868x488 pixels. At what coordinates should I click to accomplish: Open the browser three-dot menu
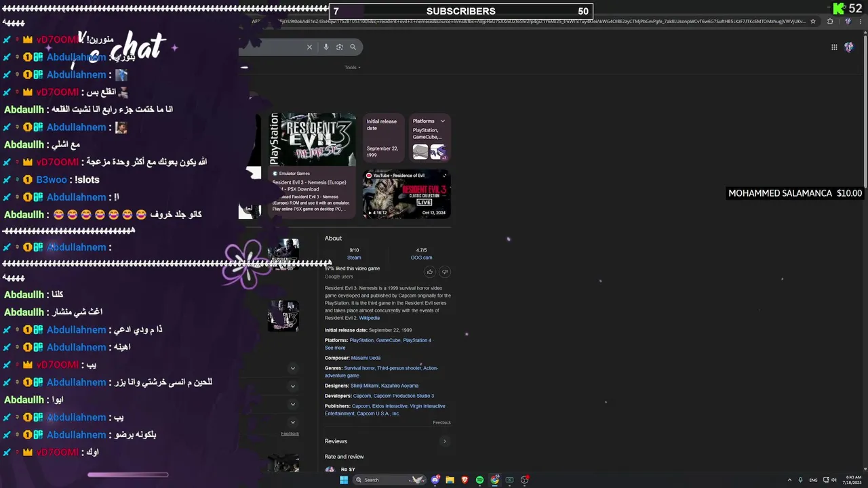tap(861, 21)
